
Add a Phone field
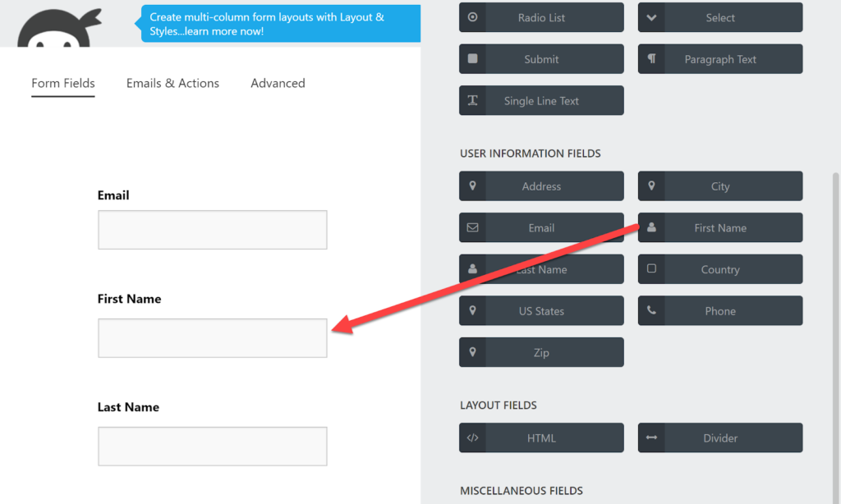[720, 310]
